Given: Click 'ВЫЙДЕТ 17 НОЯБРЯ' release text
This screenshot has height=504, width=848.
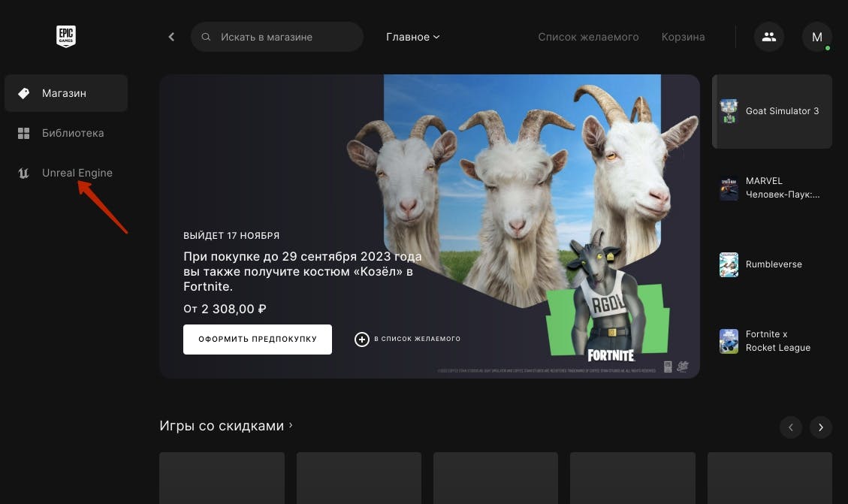Looking at the screenshot, I should coord(231,236).
